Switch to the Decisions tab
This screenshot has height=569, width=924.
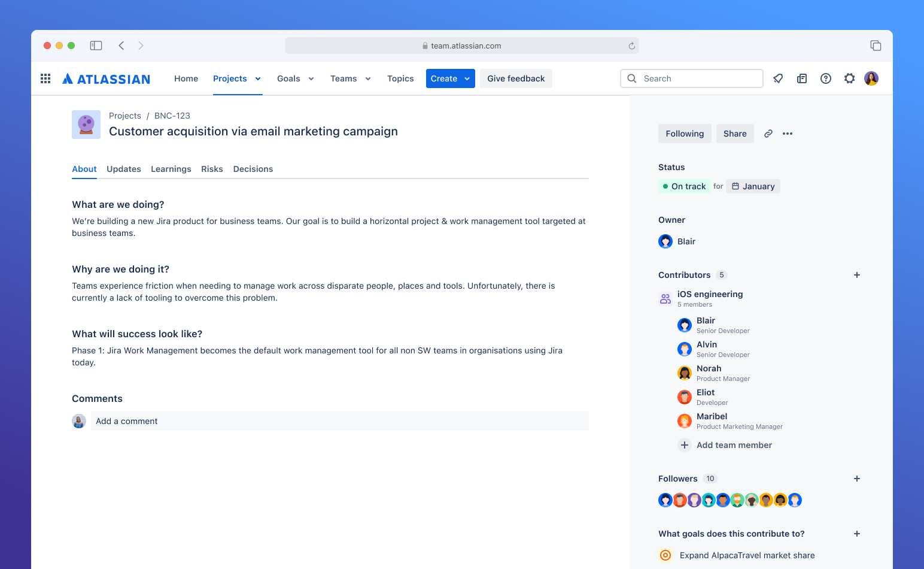tap(253, 169)
